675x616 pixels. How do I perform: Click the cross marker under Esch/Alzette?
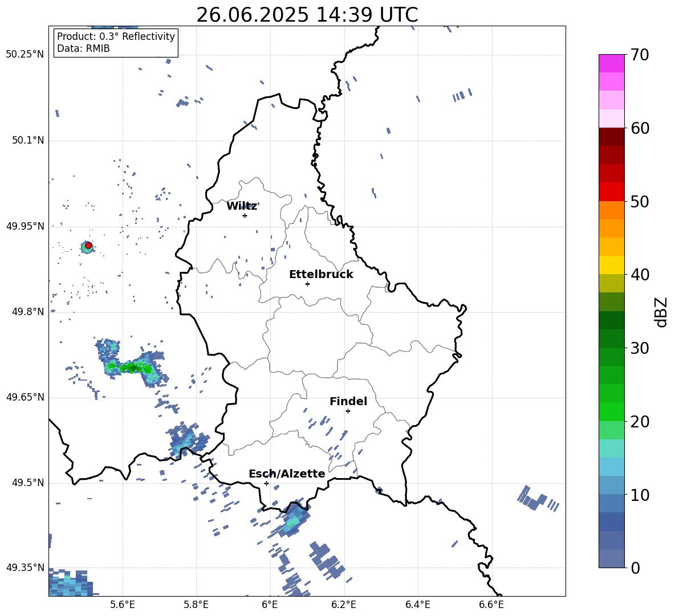click(x=266, y=483)
